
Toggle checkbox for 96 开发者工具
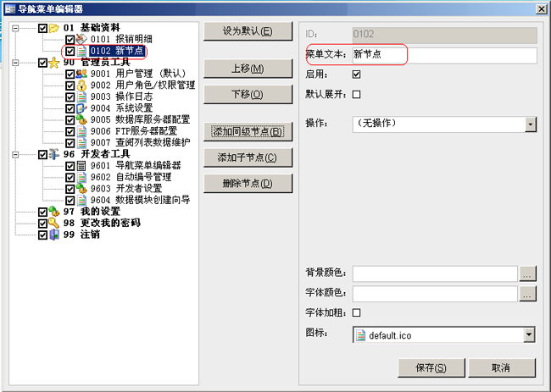tap(42, 154)
